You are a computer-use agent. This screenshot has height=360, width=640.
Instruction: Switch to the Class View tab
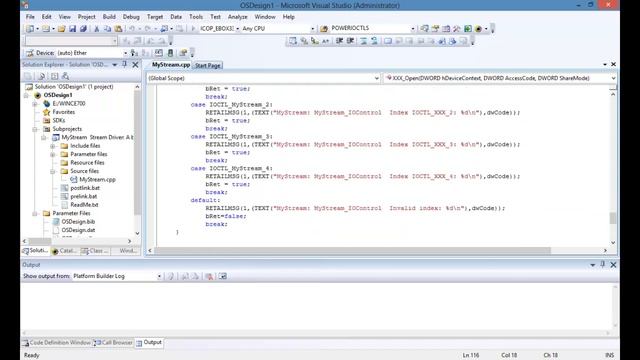tap(95, 251)
